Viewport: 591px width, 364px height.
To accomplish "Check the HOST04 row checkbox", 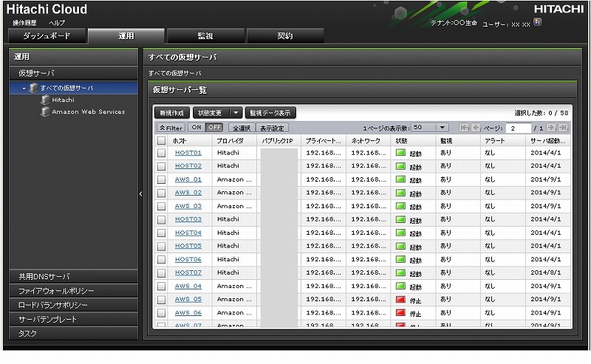I will [161, 233].
